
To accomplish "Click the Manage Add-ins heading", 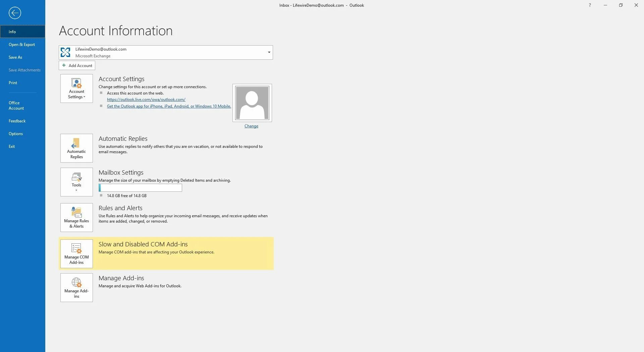I will (x=121, y=278).
